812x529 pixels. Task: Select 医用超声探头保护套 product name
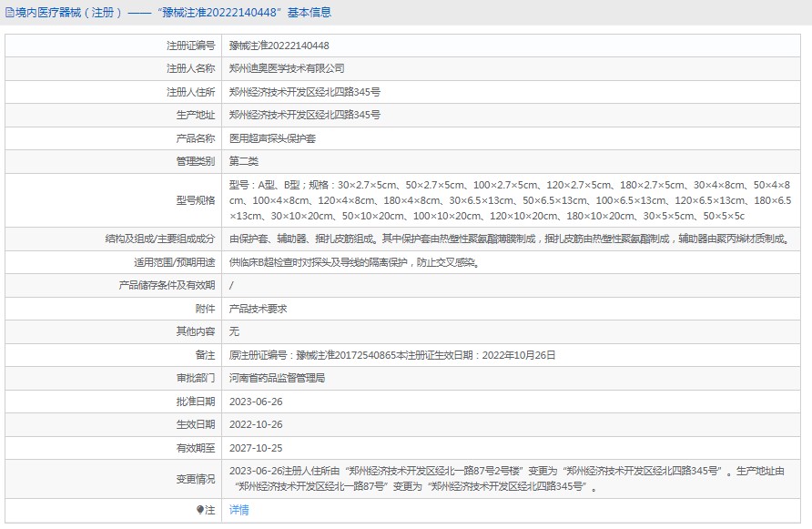272,138
